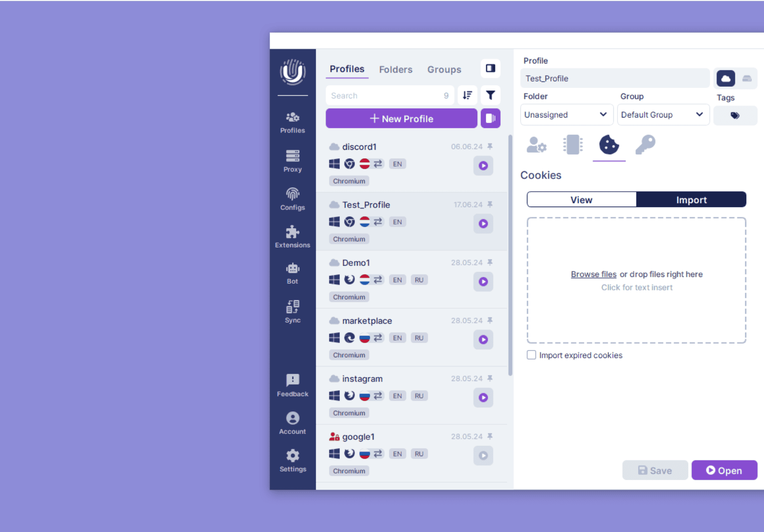Open Profiles section in the sidebar
The height and width of the screenshot is (532, 764).
[x=292, y=123]
